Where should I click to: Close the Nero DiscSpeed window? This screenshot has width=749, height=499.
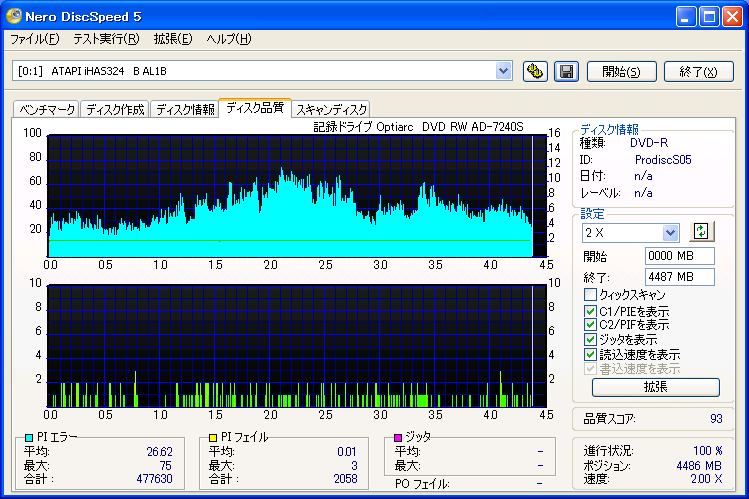732,17
